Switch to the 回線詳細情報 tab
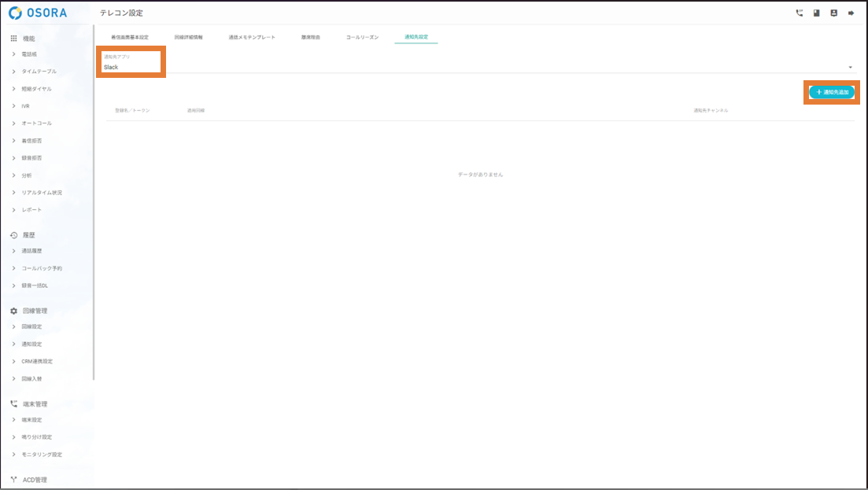Image resolution: width=868 pixels, height=490 pixels. [188, 38]
